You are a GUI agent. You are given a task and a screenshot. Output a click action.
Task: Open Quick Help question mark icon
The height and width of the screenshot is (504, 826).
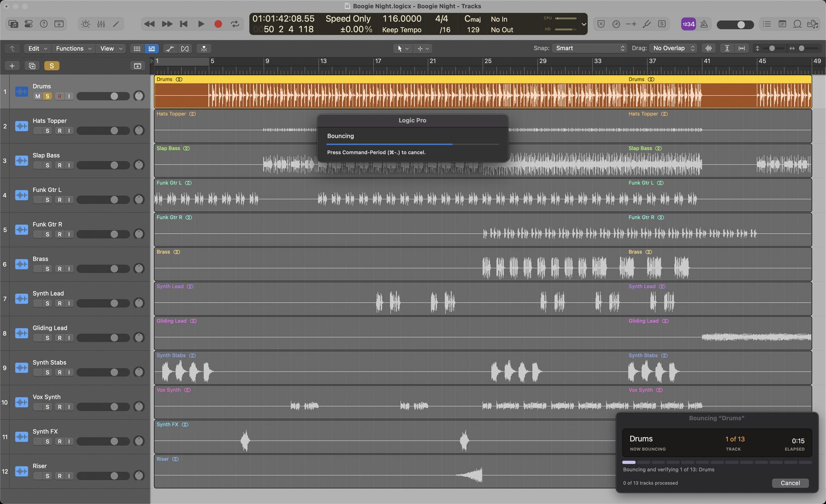(44, 24)
